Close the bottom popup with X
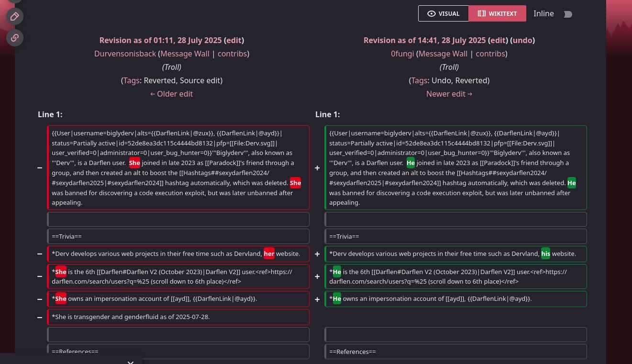This screenshot has width=632, height=364. (x=131, y=362)
